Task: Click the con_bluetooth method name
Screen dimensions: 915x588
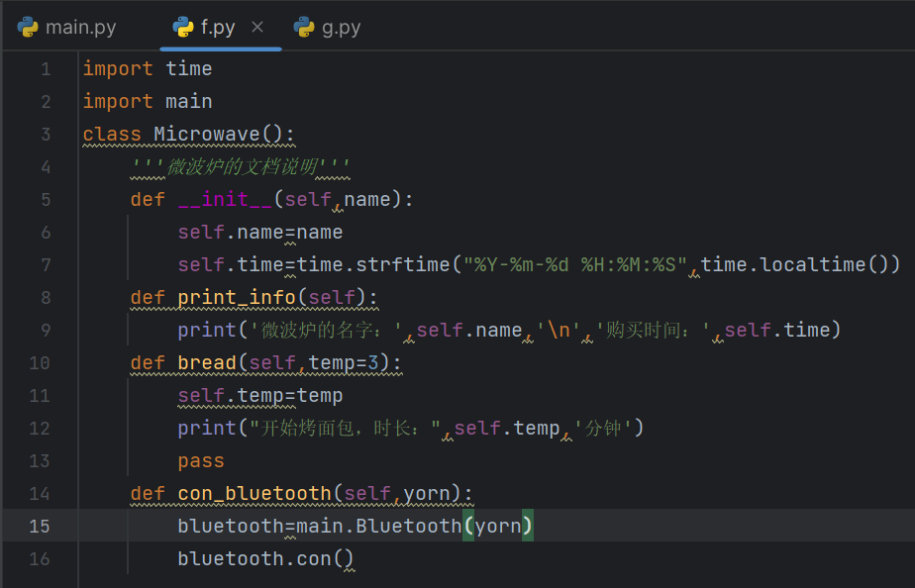Action: tap(254, 493)
